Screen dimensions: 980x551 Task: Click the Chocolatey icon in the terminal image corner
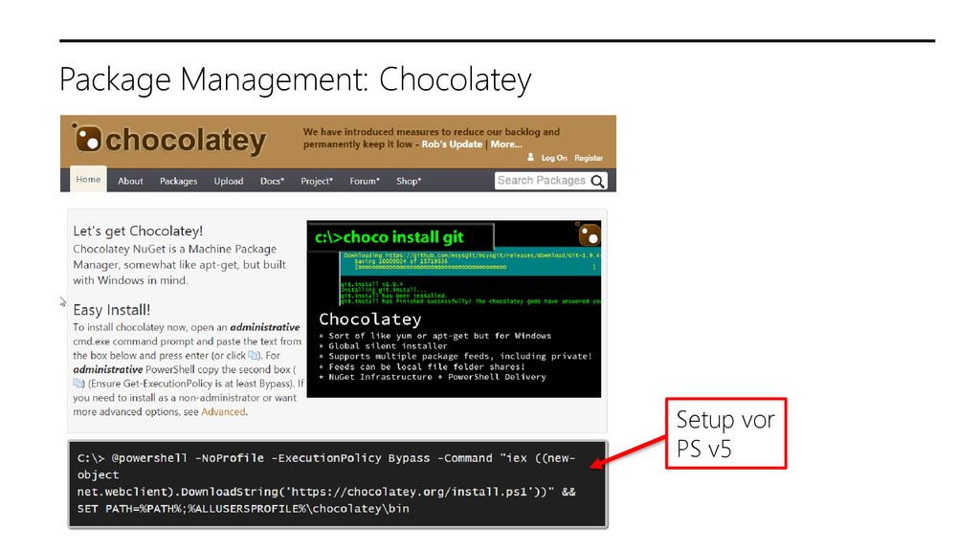tap(589, 234)
